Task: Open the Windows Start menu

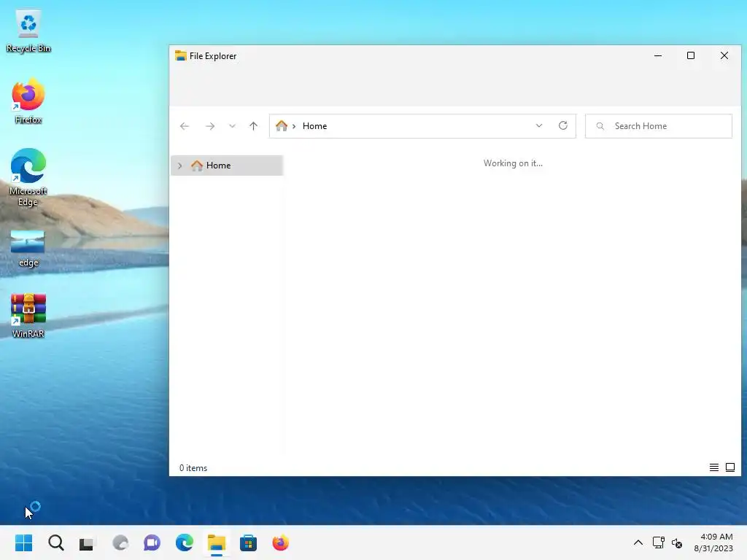Action: pyautogui.click(x=24, y=542)
